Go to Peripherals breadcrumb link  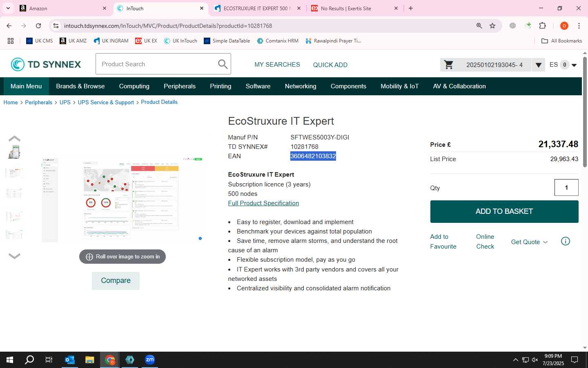click(x=38, y=102)
